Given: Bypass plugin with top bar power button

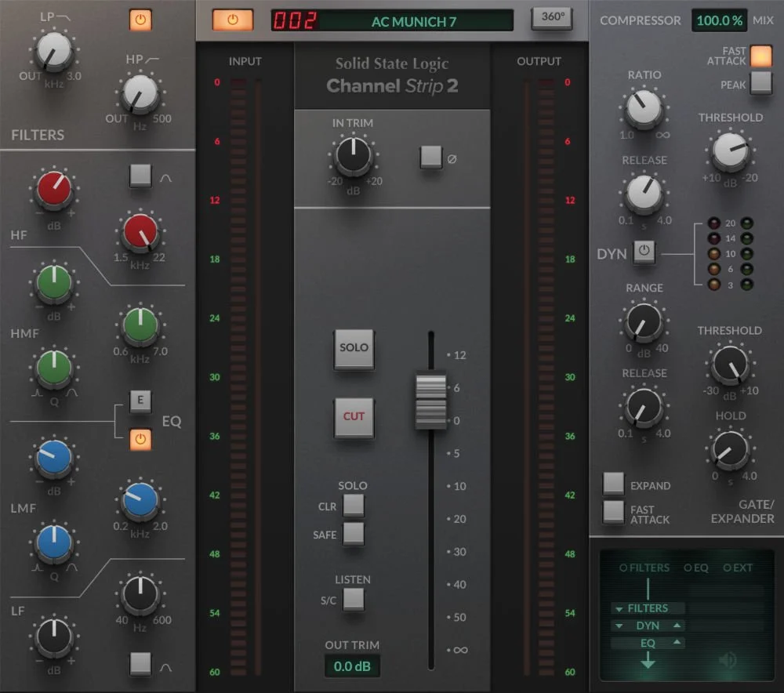Looking at the screenshot, I should coord(233,20).
